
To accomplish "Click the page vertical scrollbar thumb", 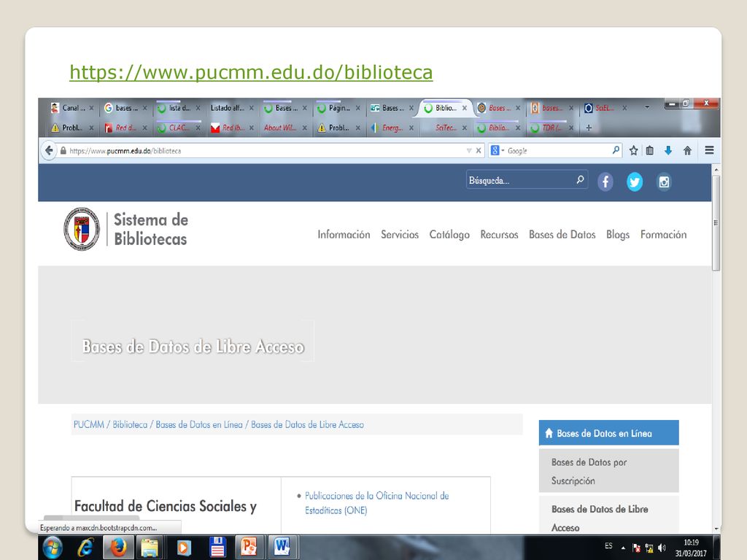I will tap(716, 223).
